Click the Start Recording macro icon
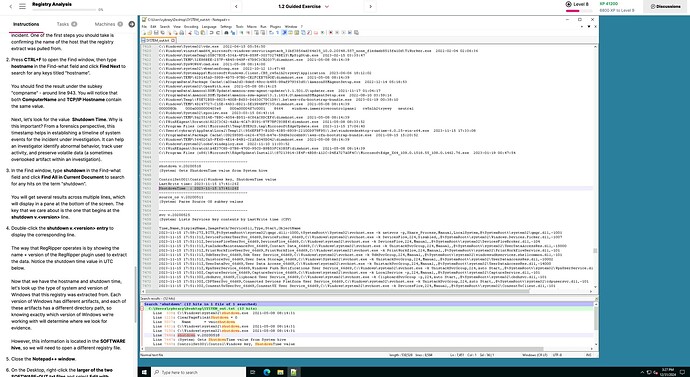The height and width of the screenshot is (377, 690). pos(330,33)
